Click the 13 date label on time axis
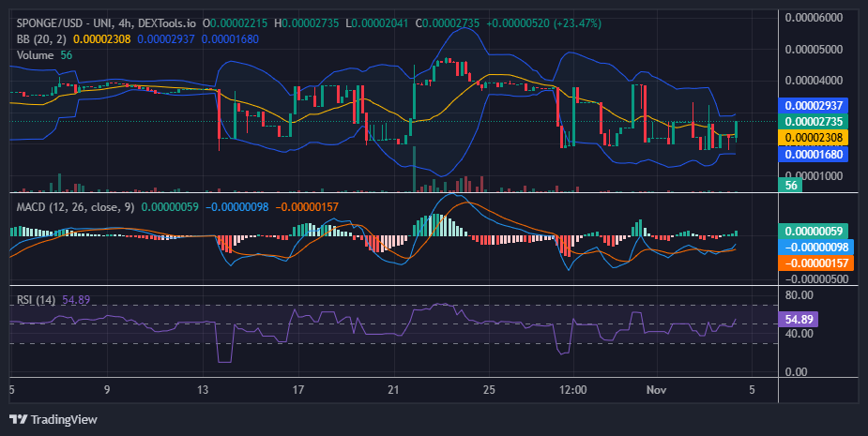 tap(203, 389)
